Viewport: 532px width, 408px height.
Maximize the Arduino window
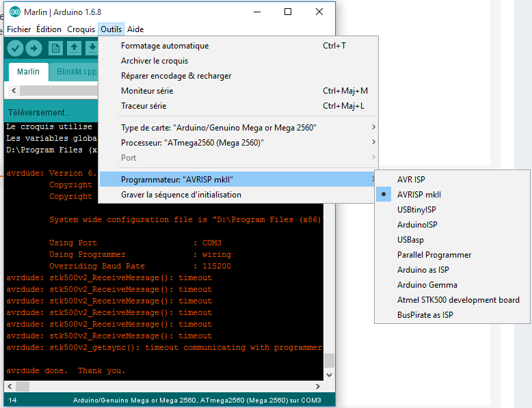(288, 12)
